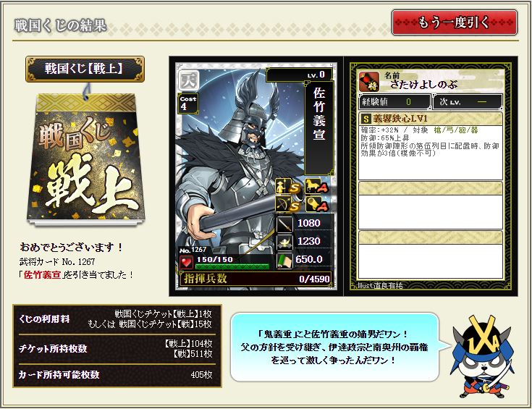532x409 pixels.
Task: Click the bow aptitude S icon
Action: click(x=288, y=204)
